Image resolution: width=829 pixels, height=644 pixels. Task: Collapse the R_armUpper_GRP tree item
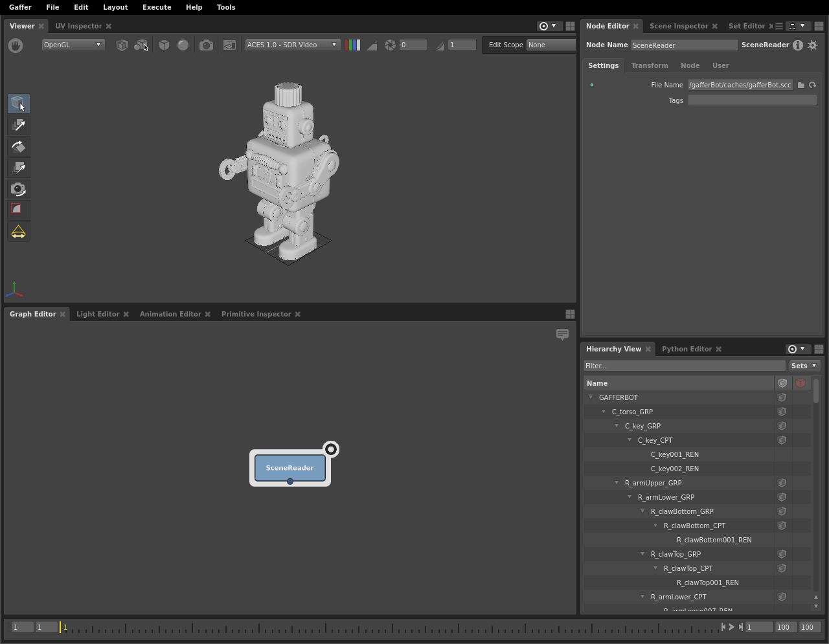617,483
